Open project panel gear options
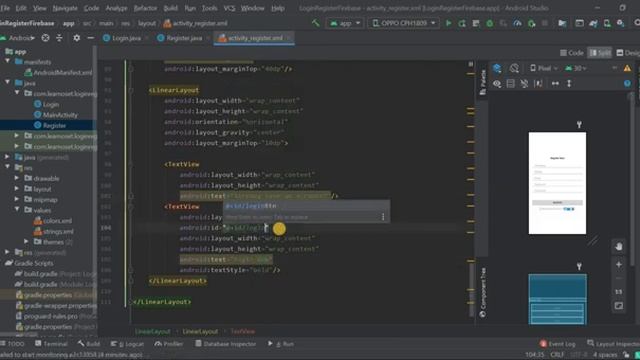Image resolution: width=640 pixels, height=360 pixels. point(76,38)
